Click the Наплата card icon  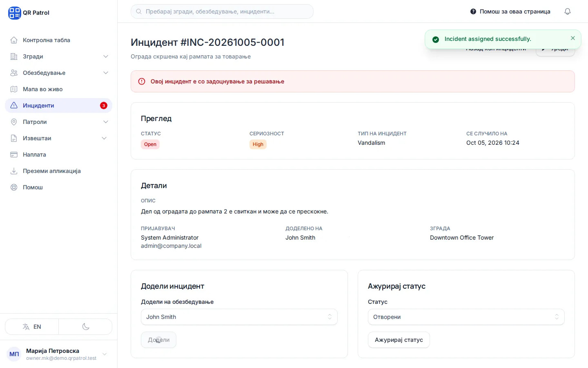point(14,155)
